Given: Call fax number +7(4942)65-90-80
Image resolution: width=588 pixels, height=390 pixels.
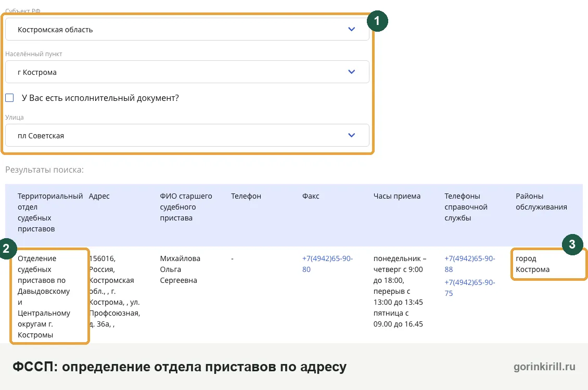Looking at the screenshot, I should pos(327,264).
